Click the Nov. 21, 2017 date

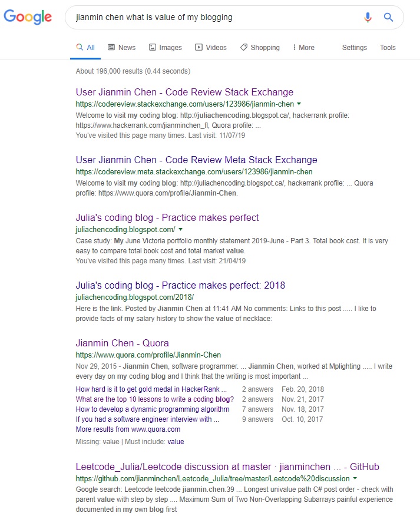(303, 399)
